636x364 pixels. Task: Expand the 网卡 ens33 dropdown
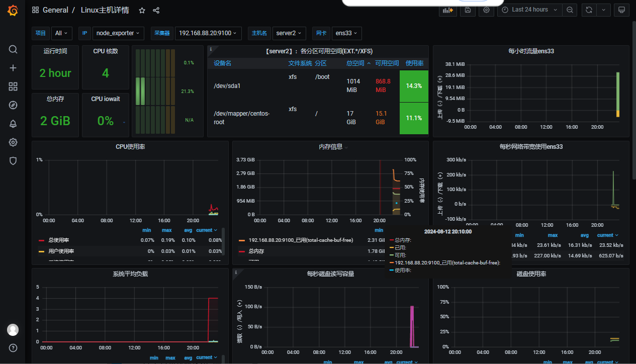click(346, 33)
